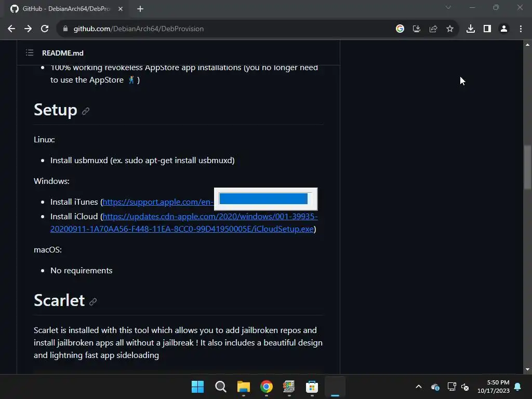This screenshot has width=532, height=399.
Task: Bookmark this page with star
Action: [x=450, y=29]
